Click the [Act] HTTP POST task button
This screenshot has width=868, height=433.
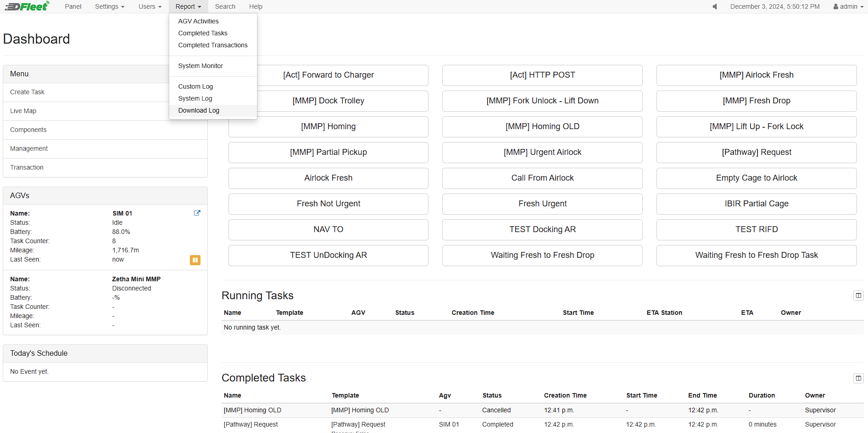(542, 75)
